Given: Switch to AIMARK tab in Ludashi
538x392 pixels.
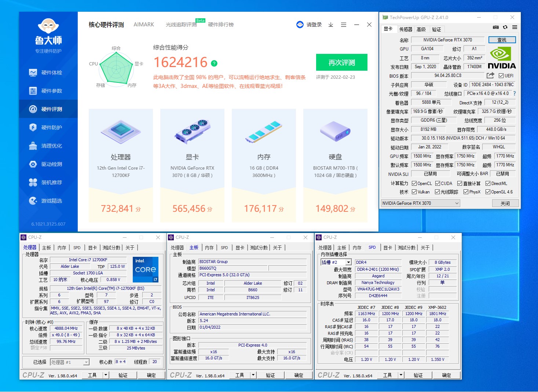Looking at the screenshot, I should 144,25.
